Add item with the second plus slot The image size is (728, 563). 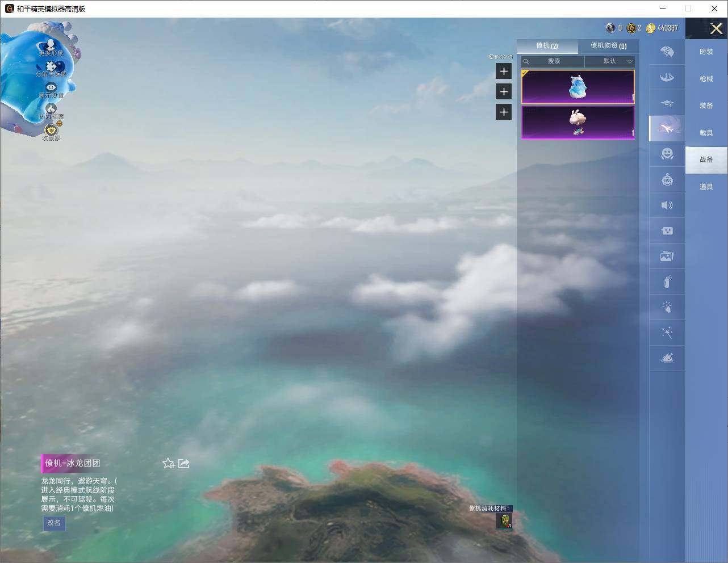pos(504,91)
